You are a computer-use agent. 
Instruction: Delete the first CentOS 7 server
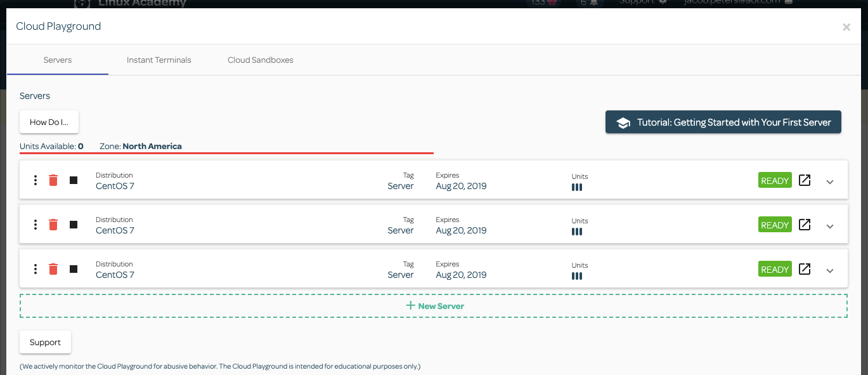tap(53, 180)
